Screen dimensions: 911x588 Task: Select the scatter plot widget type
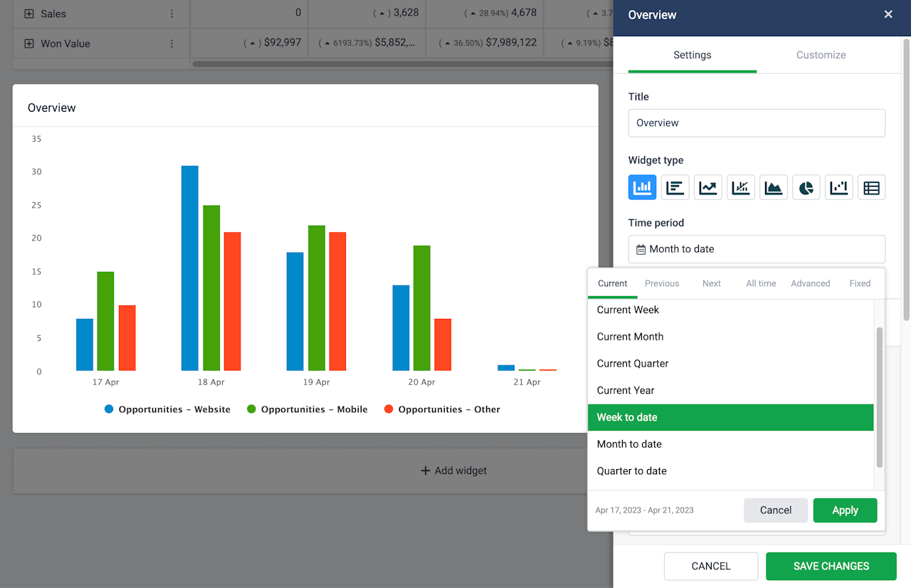(x=838, y=187)
